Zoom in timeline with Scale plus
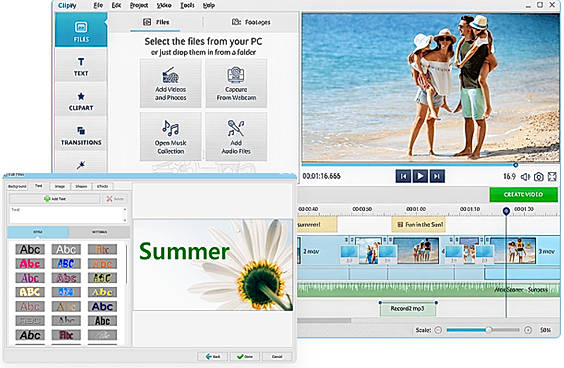Viewport: 564px width, 368px height. click(528, 330)
